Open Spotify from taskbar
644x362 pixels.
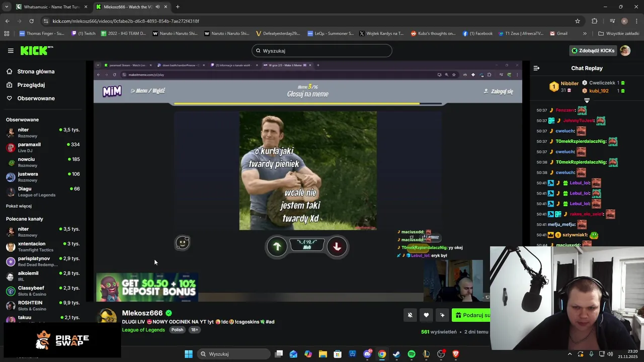coord(412,354)
